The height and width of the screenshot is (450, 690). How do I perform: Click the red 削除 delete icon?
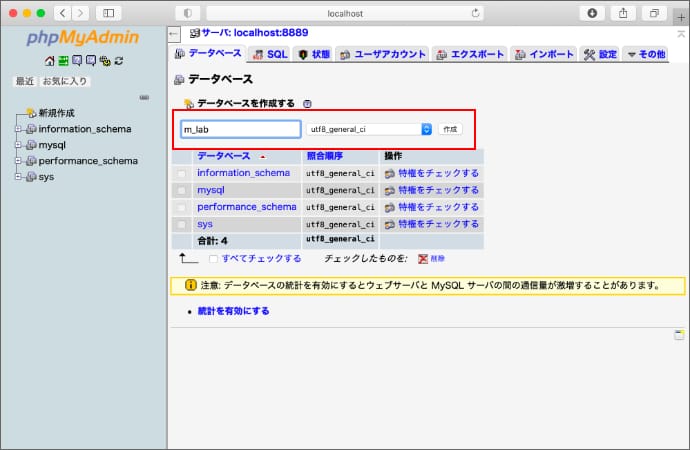423,258
